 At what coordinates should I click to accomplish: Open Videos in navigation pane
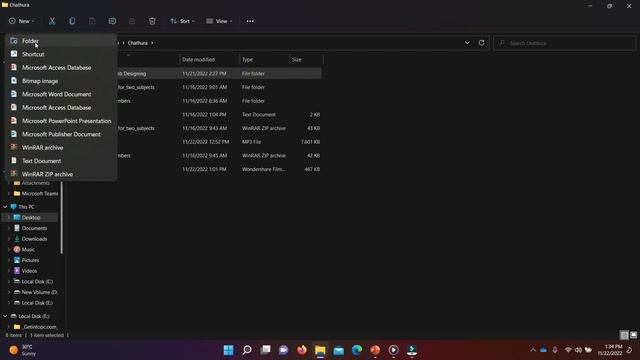click(x=29, y=271)
